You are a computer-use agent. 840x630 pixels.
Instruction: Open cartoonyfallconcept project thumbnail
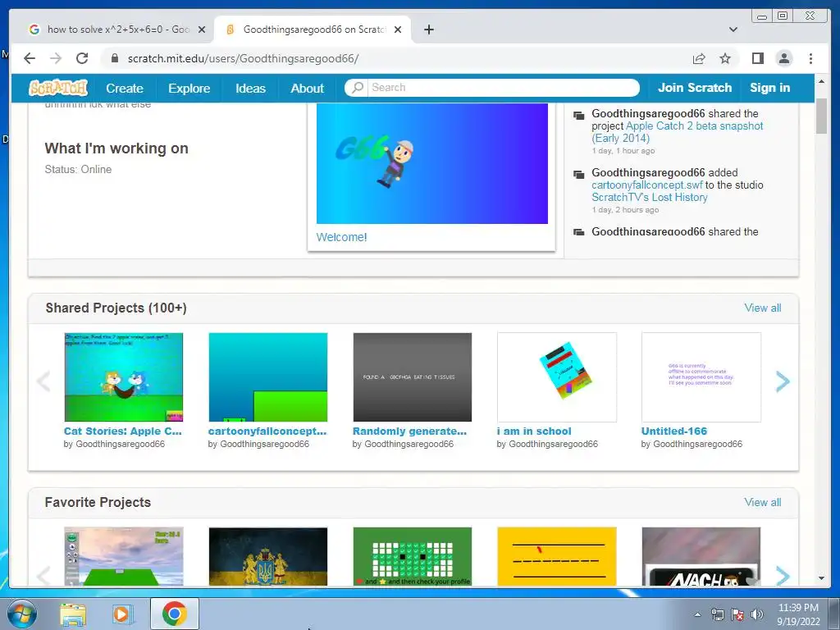click(268, 377)
